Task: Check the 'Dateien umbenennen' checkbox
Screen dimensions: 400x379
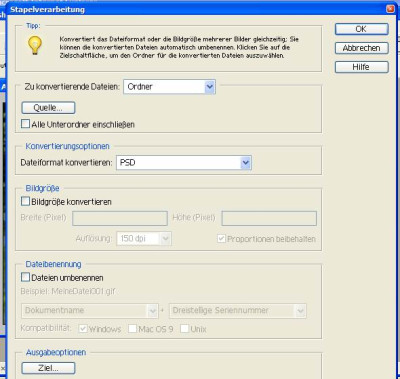Action: [x=25, y=277]
